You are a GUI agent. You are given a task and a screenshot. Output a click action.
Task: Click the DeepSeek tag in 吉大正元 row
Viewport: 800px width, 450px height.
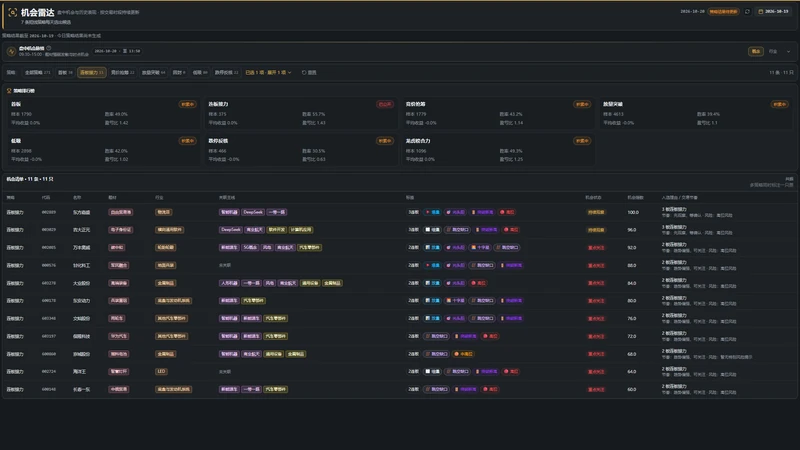click(231, 230)
